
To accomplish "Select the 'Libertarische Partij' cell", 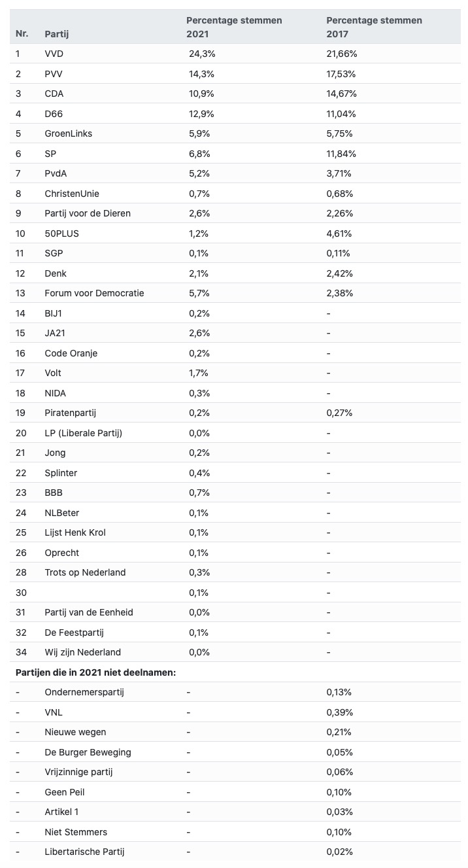I will pos(84,852).
